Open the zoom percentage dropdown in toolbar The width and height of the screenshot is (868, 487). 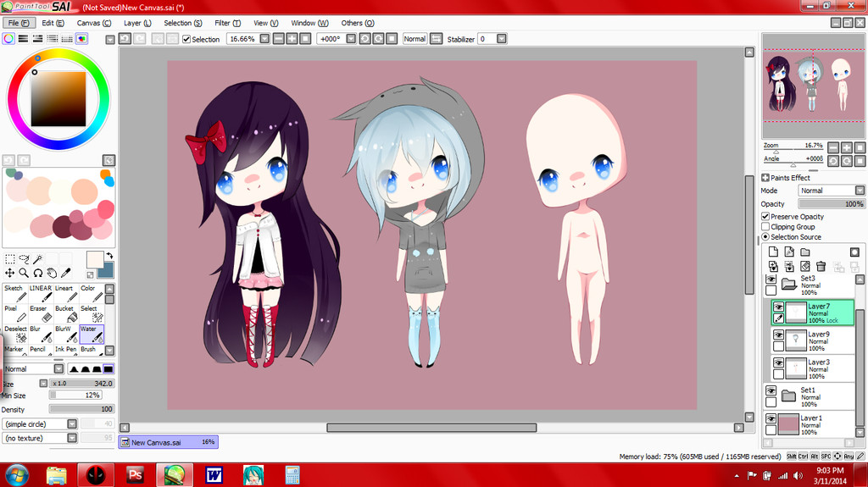[264, 39]
